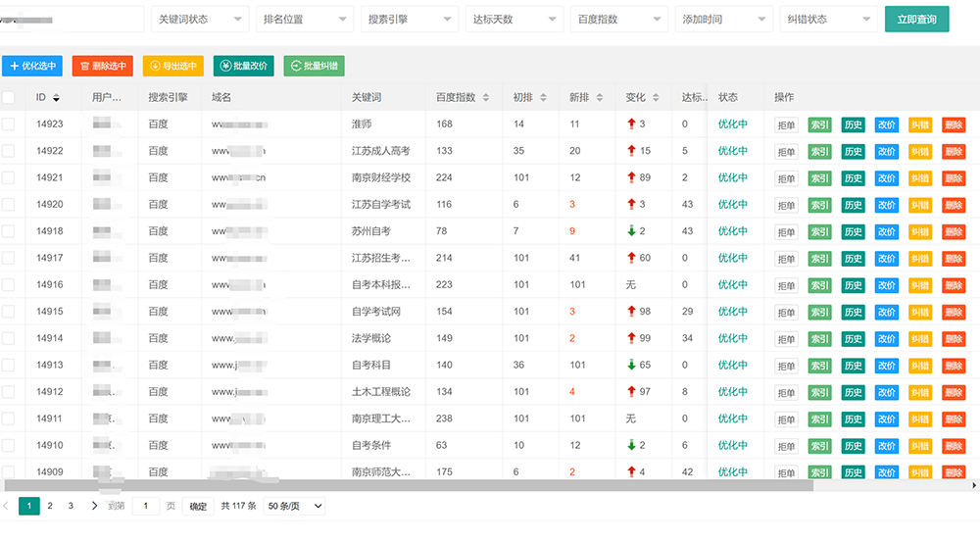Click 批量改价 button with yen icon
Viewport: 980px width, 542px height.
click(x=243, y=66)
